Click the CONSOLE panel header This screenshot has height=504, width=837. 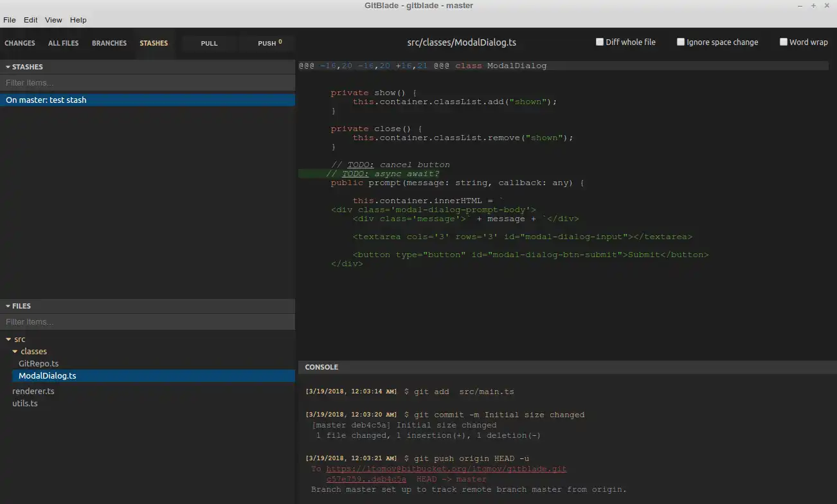568,368
